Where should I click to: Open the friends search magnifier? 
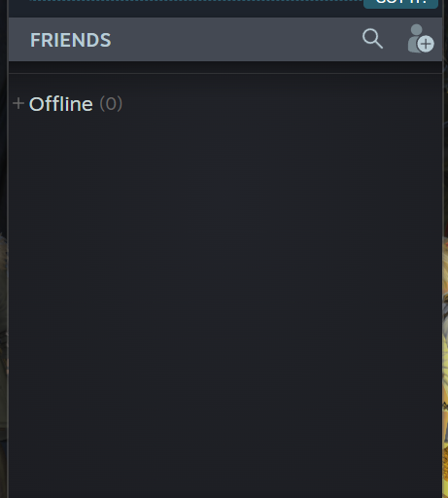tap(372, 39)
